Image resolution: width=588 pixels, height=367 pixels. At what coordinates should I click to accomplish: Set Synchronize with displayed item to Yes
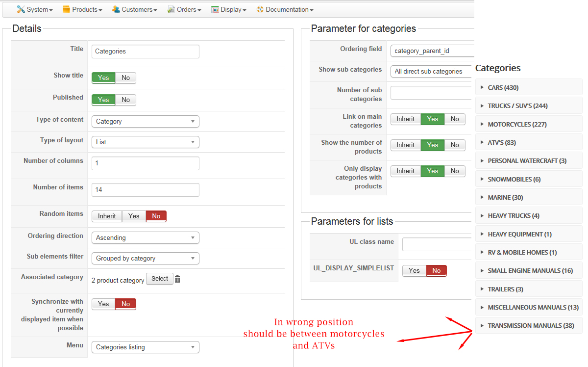[103, 304]
